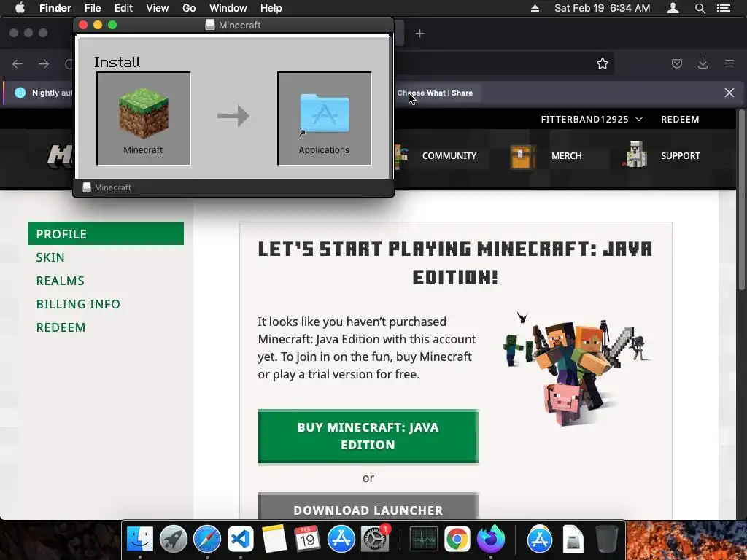Open the SUPPORT navigation item
Viewport: 747px width, 560px height.
[x=681, y=156]
